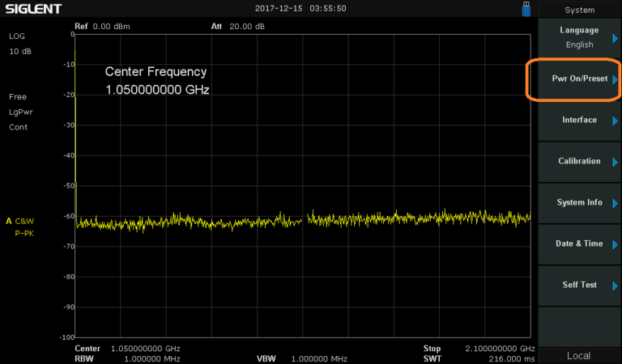Viewport: 622px width, 364px height.
Task: Toggle the Cont sweep mode indicator
Action: click(19, 127)
